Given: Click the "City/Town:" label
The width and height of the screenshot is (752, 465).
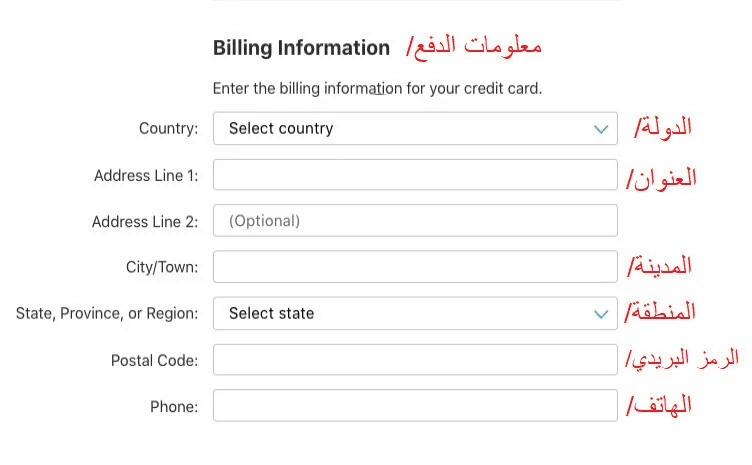Looking at the screenshot, I should point(156,267).
